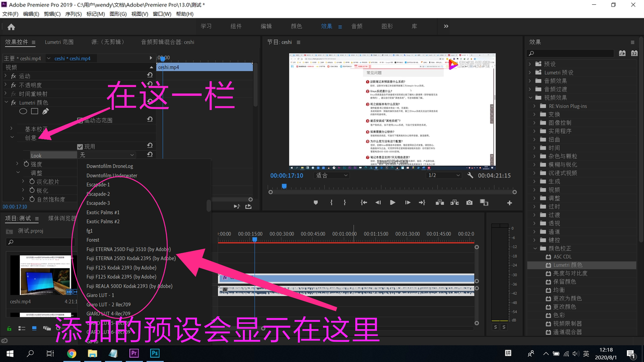Open the 项目:测试 panel menu

coord(37,218)
